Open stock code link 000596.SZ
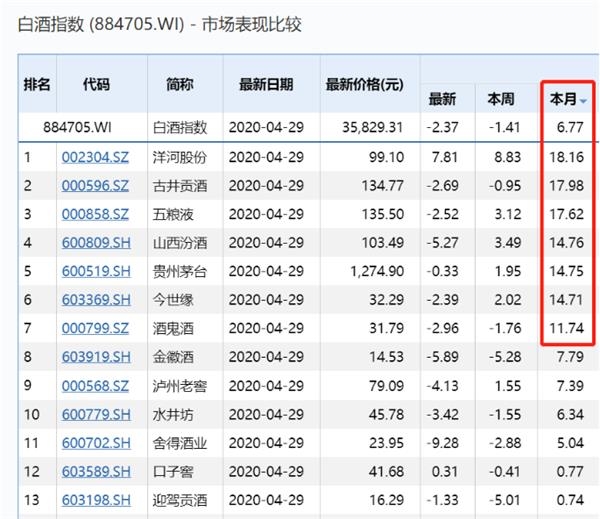600x519 pixels. [96, 185]
